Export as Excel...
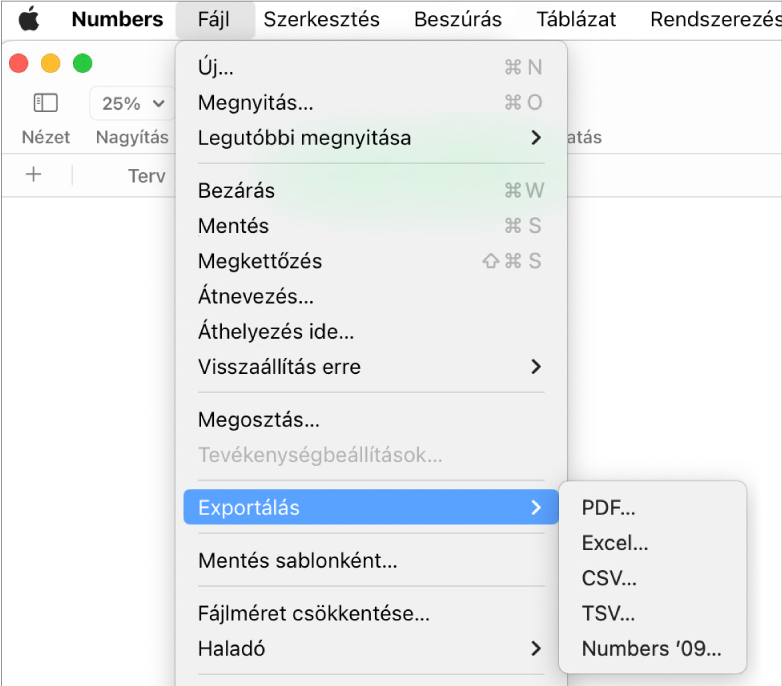 coord(652,543)
